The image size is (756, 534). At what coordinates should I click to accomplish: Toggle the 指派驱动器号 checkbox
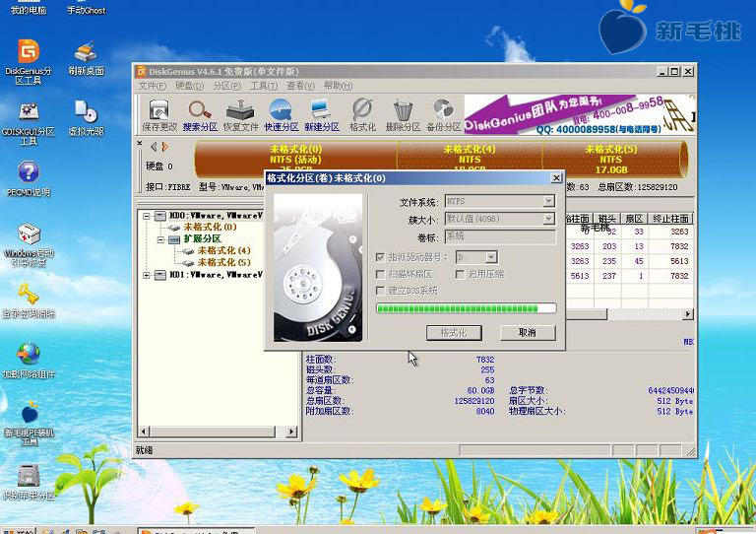pyautogui.click(x=380, y=257)
